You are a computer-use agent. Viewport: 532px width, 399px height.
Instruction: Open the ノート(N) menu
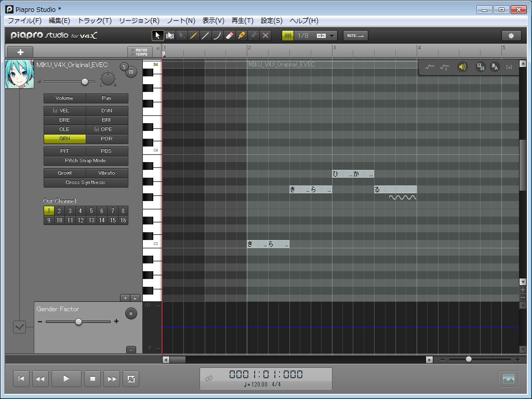[x=181, y=21]
